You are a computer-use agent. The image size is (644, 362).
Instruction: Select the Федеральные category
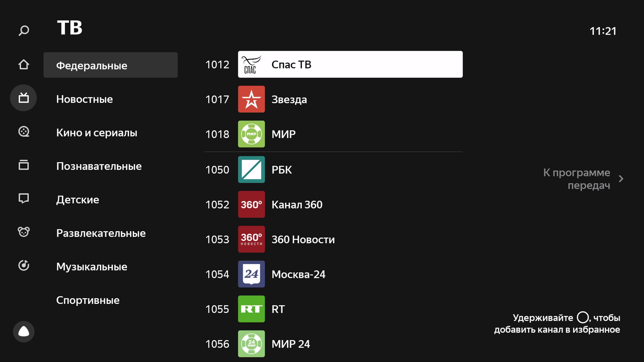pos(111,65)
